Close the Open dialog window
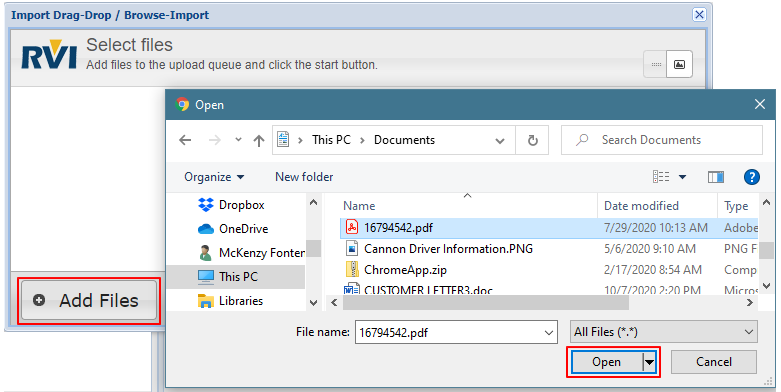781x392 pixels. coord(760,104)
